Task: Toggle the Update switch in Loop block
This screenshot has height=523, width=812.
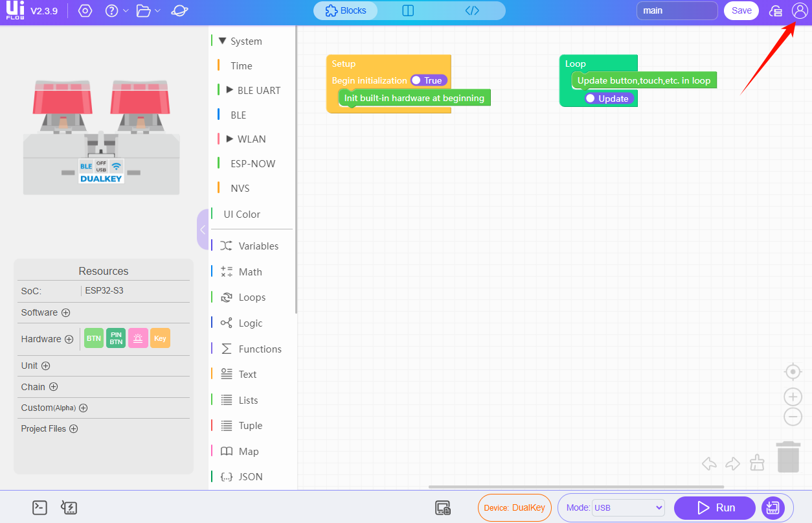Action: click(609, 99)
